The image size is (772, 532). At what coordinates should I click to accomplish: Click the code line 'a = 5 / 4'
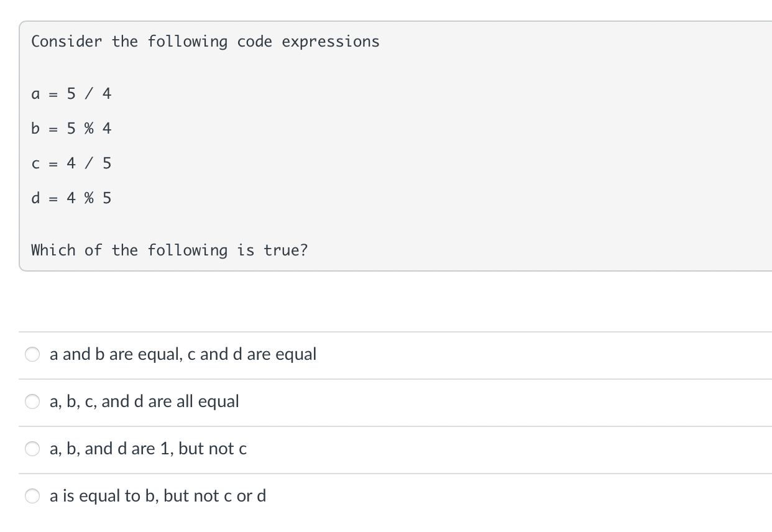pos(71,93)
